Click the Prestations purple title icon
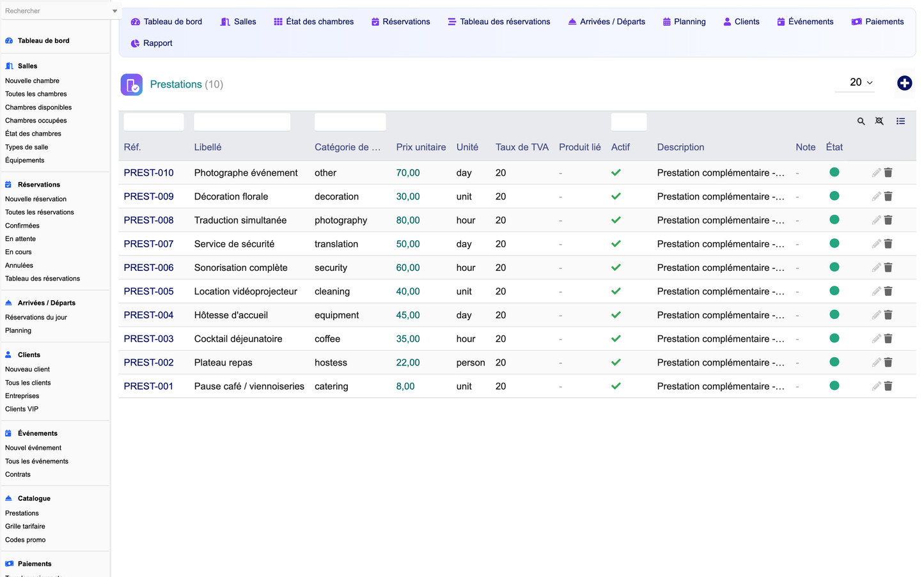 [x=132, y=84]
